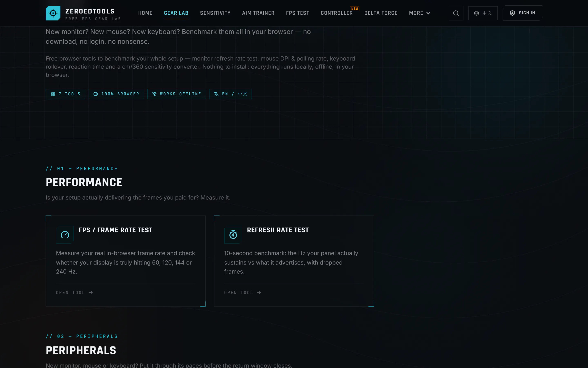The width and height of the screenshot is (588, 368).
Task: Open the More nav menu
Action: tap(419, 13)
